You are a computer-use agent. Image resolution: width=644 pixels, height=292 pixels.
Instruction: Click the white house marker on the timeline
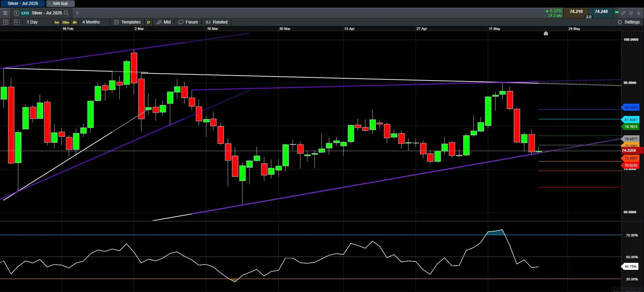(546, 33)
